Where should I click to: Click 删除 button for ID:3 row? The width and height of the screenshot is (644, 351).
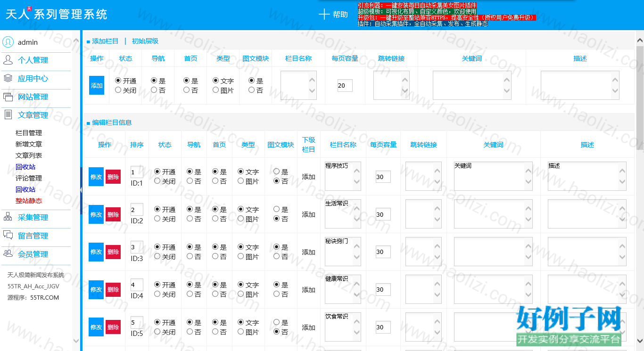coord(113,252)
